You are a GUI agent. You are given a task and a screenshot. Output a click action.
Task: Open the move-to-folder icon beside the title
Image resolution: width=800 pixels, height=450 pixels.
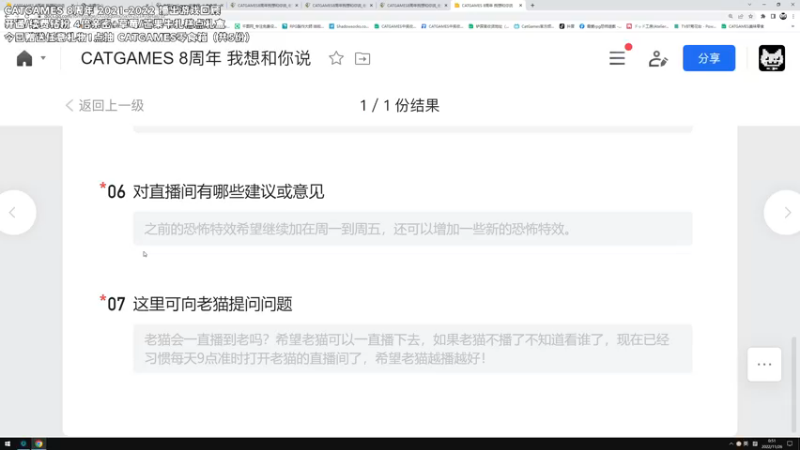[x=362, y=59]
